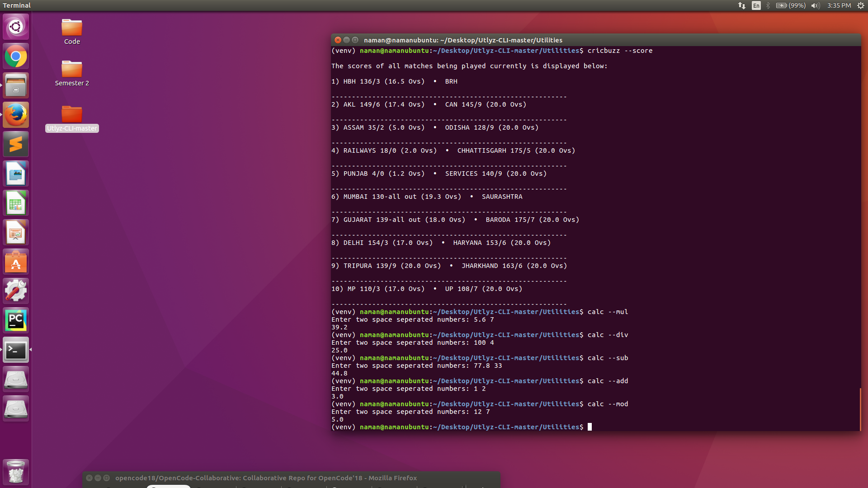The height and width of the screenshot is (488, 868).
Task: Open Files manager in launcher
Action: pyautogui.click(x=16, y=86)
